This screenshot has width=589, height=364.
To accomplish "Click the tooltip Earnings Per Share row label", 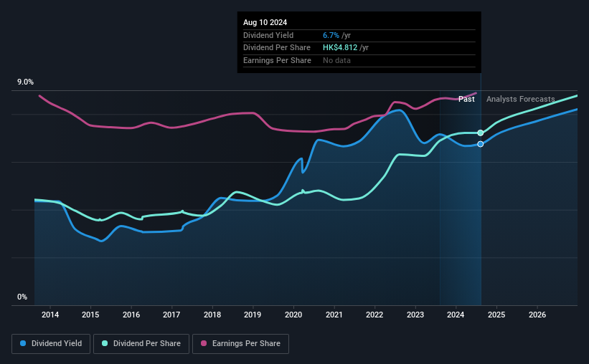I will [x=277, y=60].
